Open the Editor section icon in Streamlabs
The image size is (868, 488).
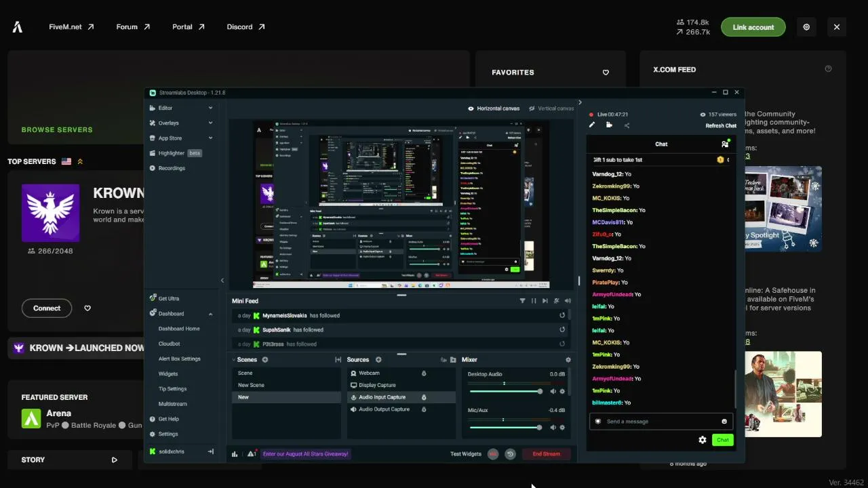[x=153, y=108]
